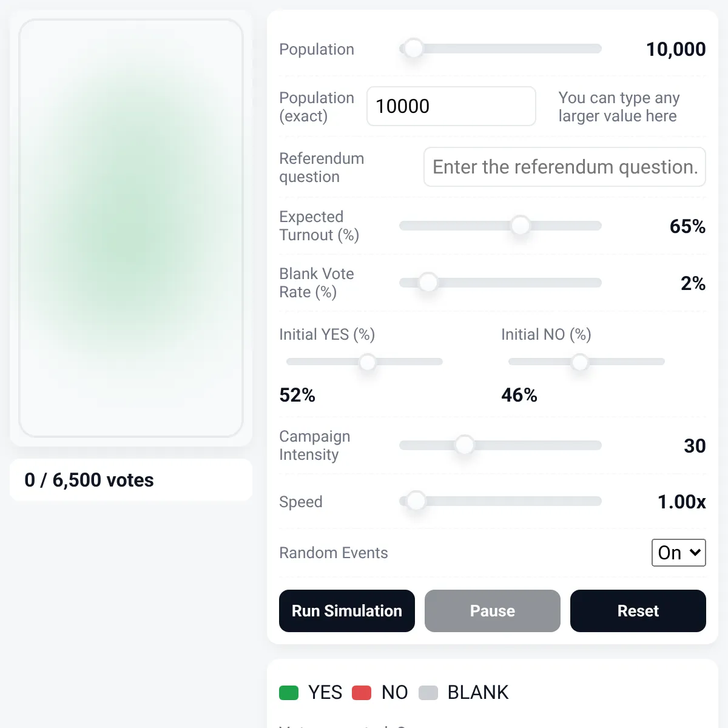Image resolution: width=728 pixels, height=728 pixels.
Task: Click the Reset button
Action: 638,611
